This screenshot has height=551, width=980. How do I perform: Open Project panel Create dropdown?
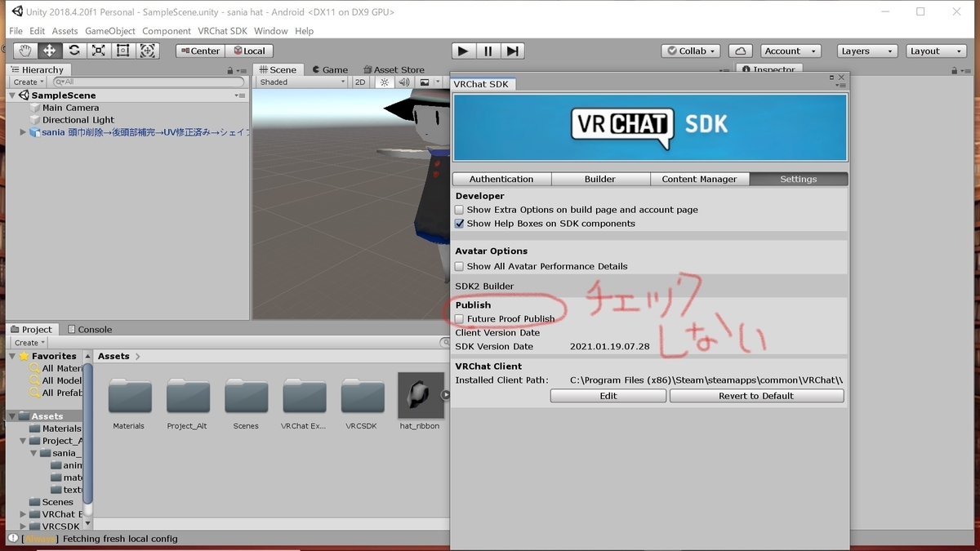point(29,343)
